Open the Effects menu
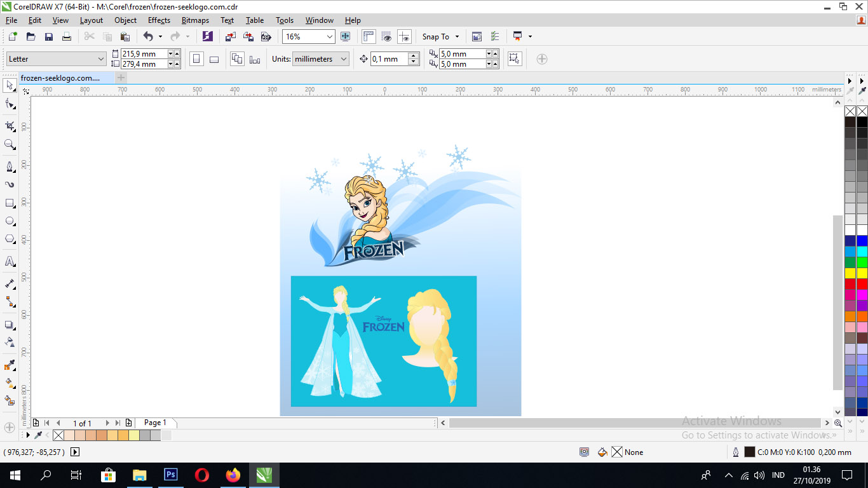 (159, 20)
